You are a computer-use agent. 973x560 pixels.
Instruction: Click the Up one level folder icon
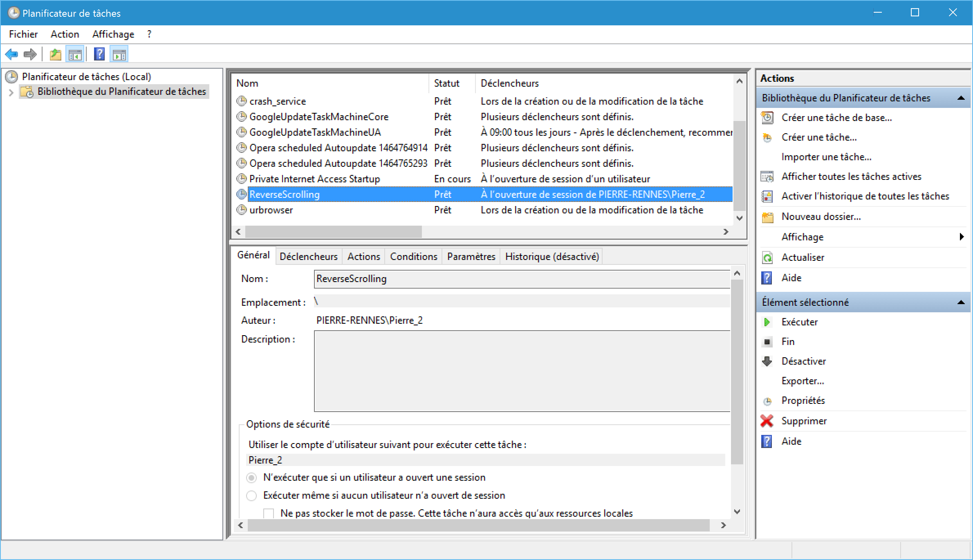(x=55, y=54)
